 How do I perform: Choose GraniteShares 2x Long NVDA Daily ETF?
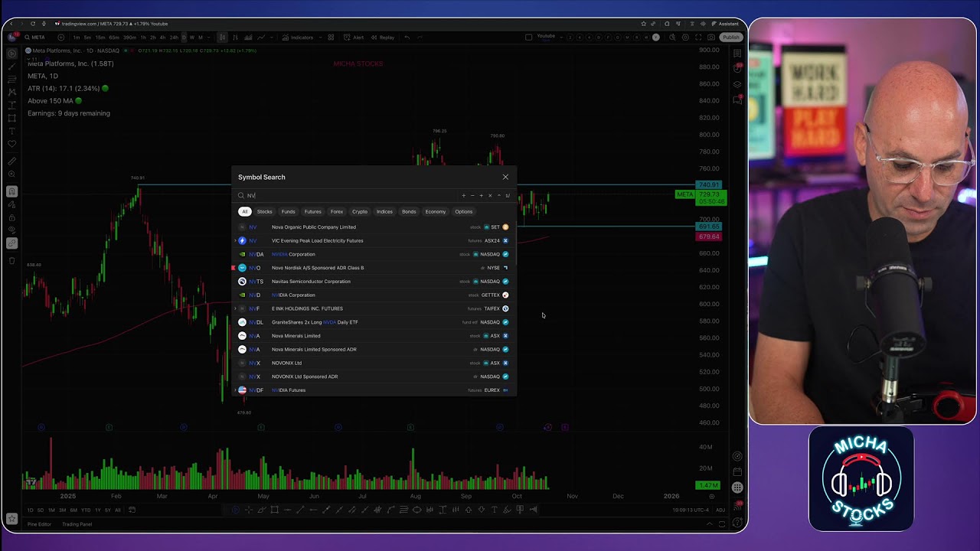coord(374,322)
